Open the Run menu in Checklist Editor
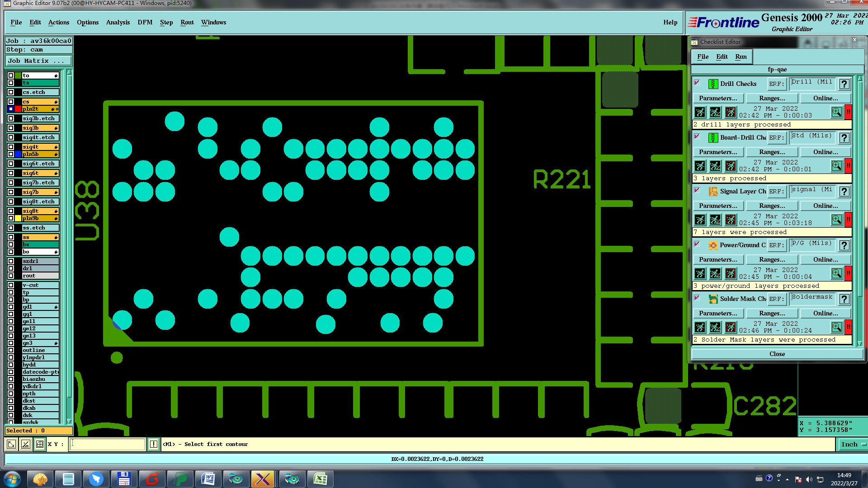Screen dimensions: 868x488 [x=741, y=56]
